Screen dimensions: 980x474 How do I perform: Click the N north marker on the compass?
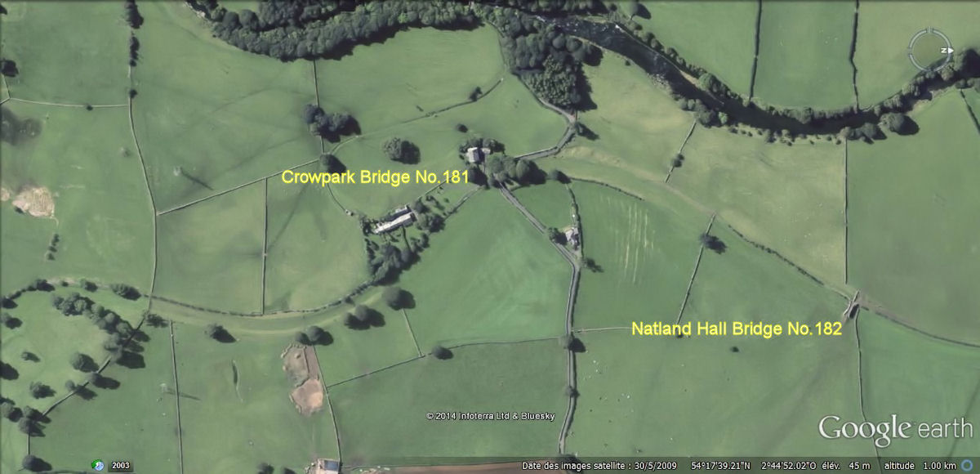tap(942, 51)
